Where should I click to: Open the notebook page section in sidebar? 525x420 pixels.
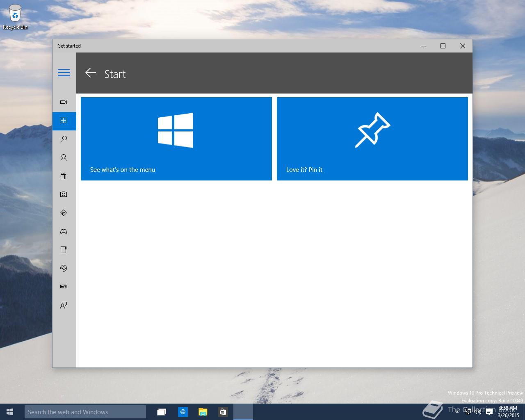[x=64, y=250]
